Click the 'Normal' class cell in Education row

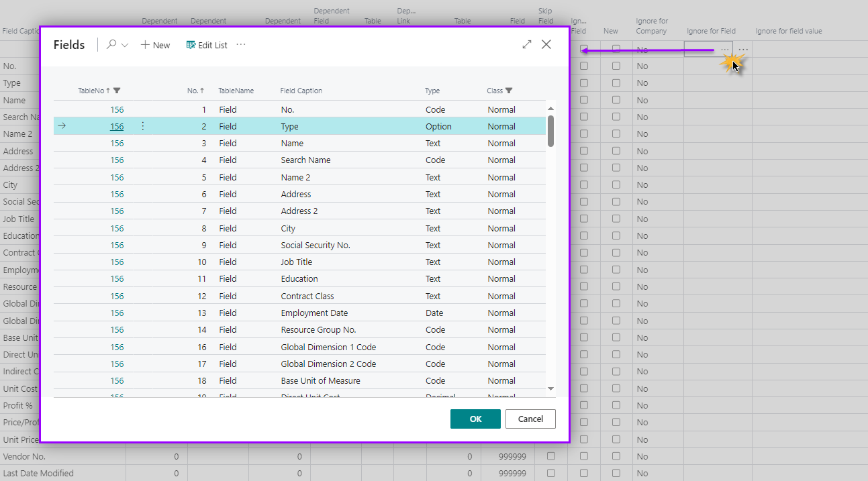pyautogui.click(x=501, y=278)
